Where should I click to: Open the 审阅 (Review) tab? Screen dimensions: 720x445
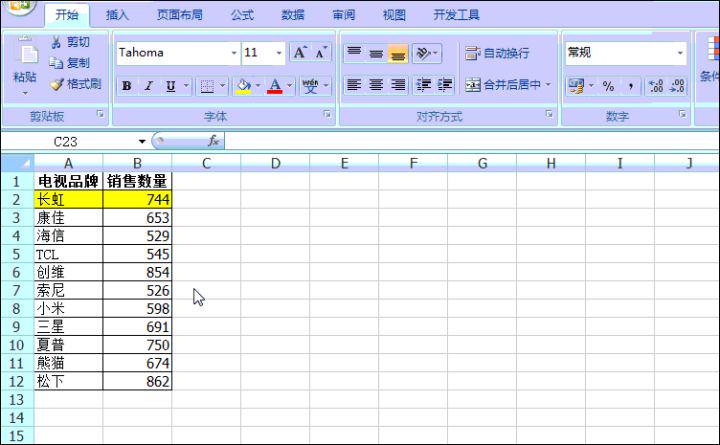click(344, 15)
